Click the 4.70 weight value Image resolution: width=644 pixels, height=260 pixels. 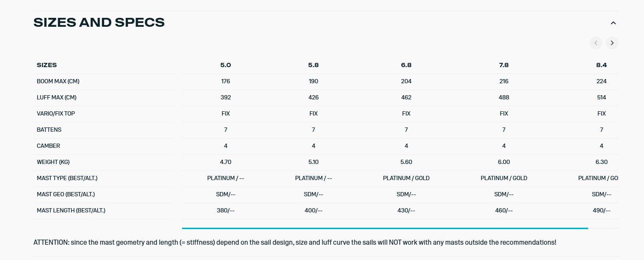226,162
